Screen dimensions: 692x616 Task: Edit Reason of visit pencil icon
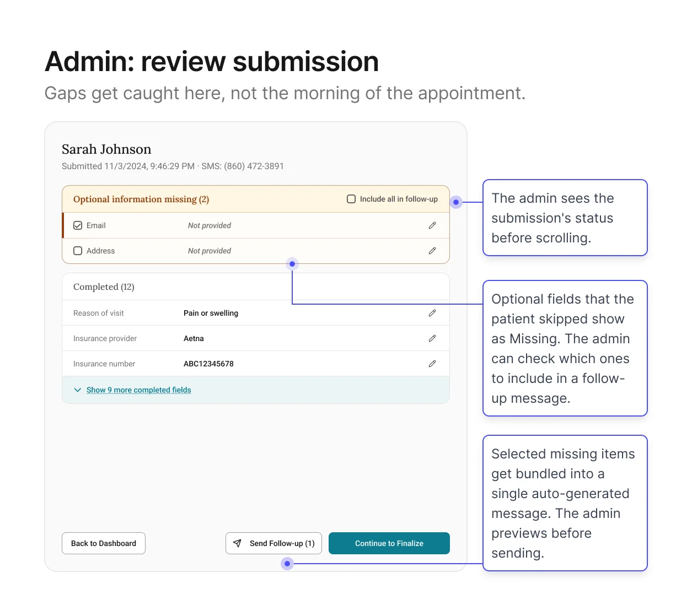coord(432,313)
